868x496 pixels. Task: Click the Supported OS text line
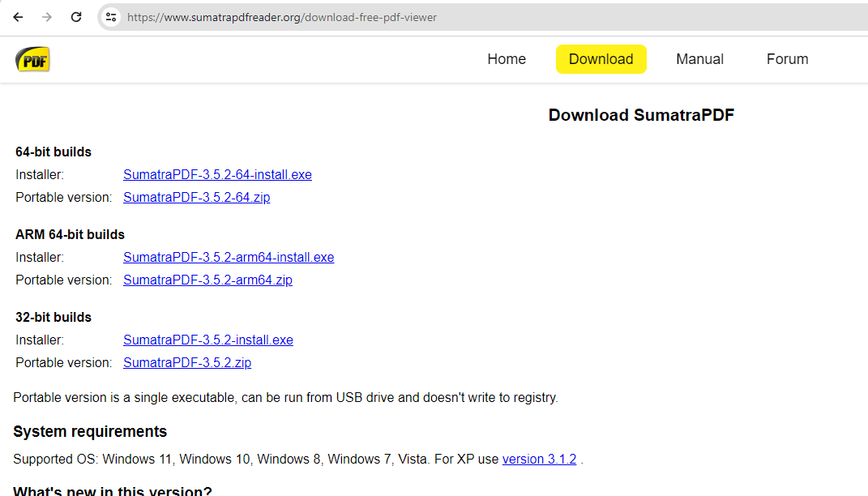tap(297, 460)
